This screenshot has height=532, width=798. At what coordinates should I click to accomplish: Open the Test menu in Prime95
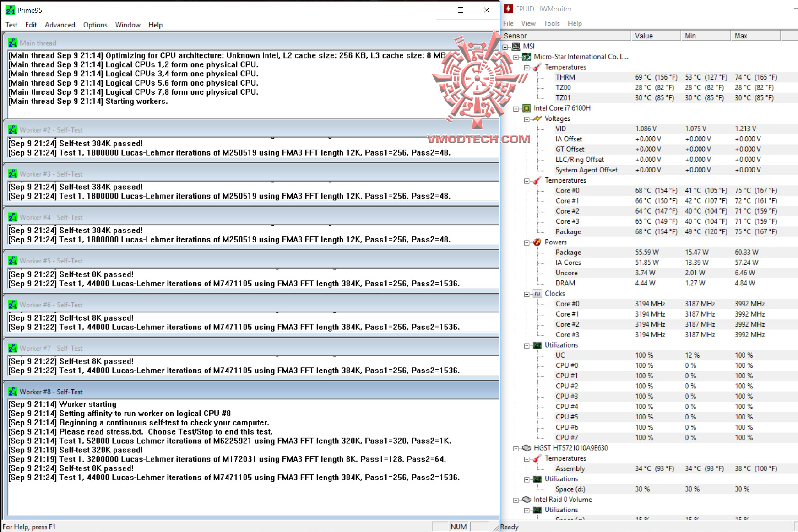pyautogui.click(x=11, y=25)
